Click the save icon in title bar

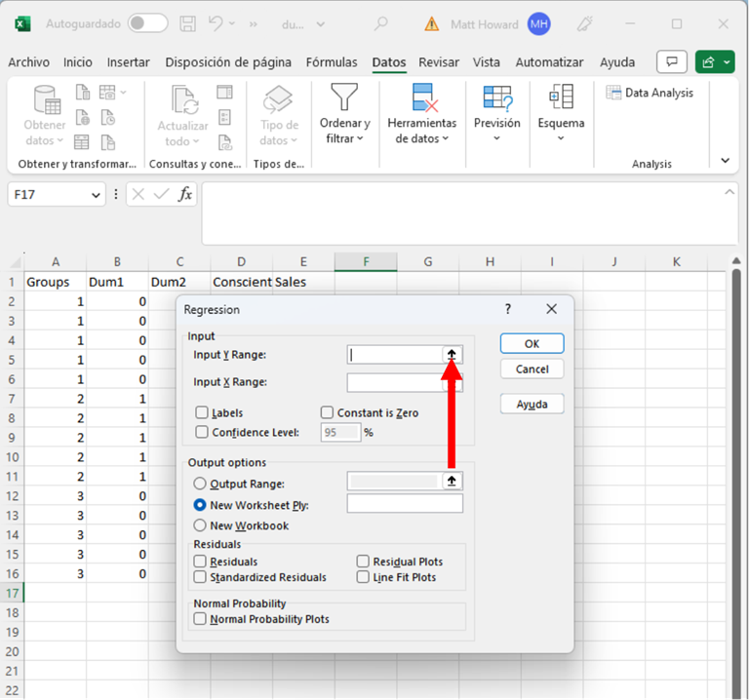[189, 23]
